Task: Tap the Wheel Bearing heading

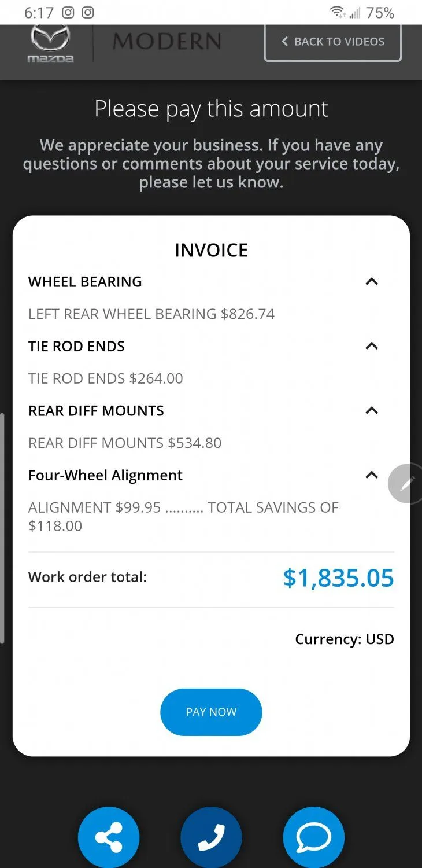Action: [x=85, y=282]
